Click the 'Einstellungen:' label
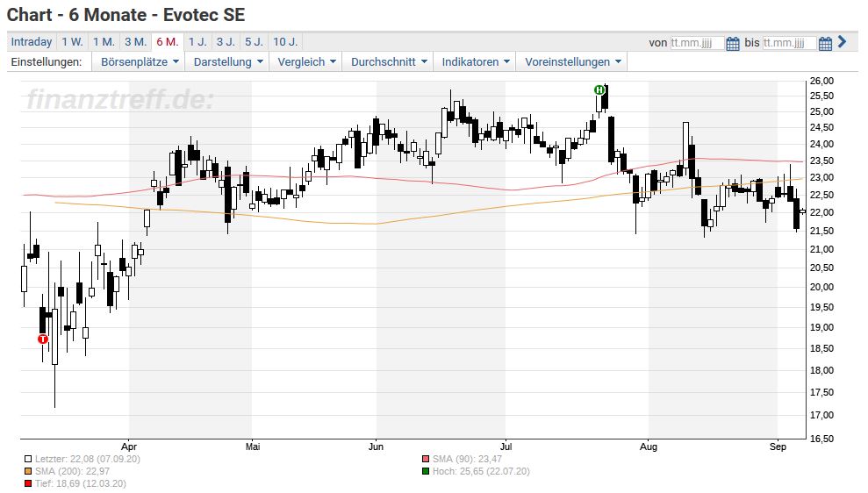Viewport: 868px width, 493px height. pos(47,62)
